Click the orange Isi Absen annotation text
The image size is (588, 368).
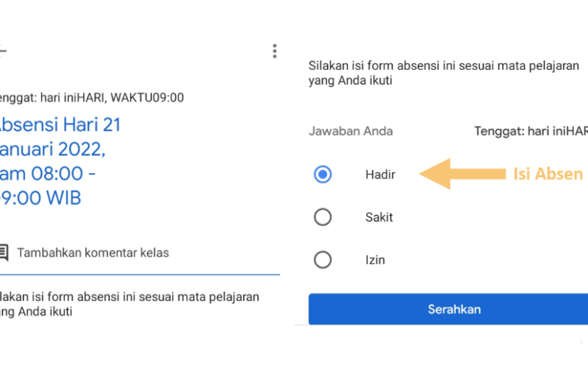point(548,174)
